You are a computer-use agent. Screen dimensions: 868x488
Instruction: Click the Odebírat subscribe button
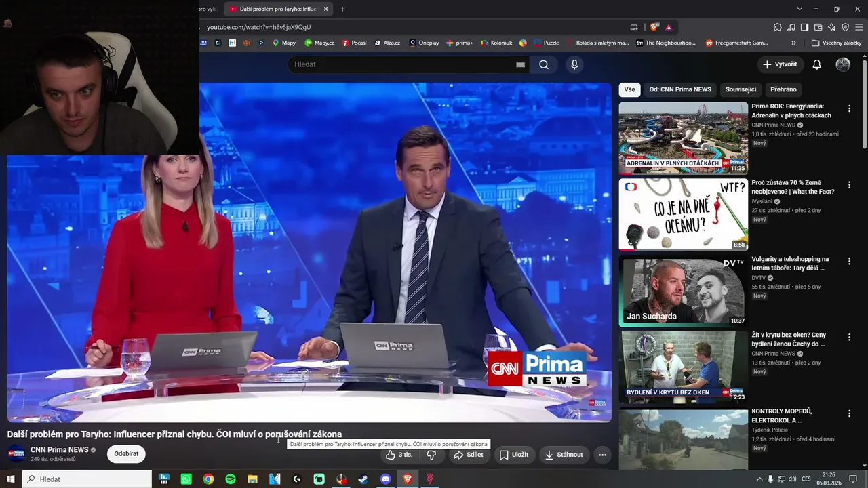(x=126, y=454)
